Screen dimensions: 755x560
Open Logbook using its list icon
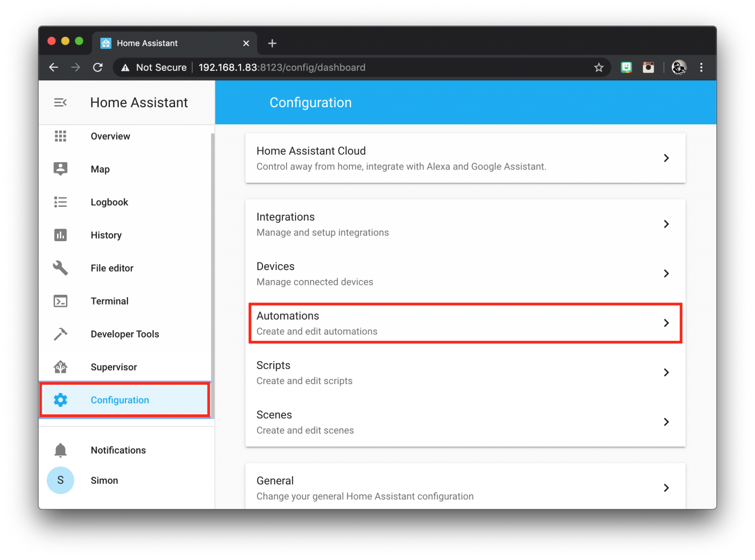point(60,202)
